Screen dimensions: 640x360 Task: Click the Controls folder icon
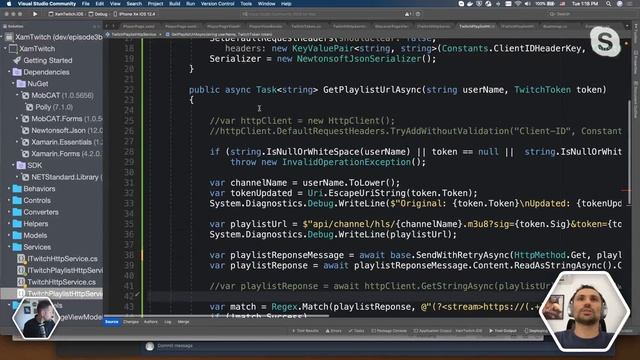[17, 200]
